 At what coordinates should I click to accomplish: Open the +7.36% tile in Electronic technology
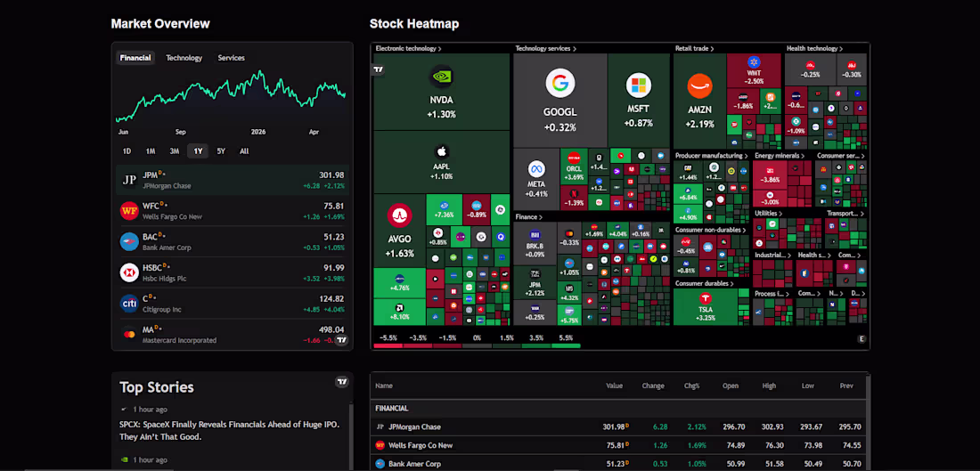444,211
